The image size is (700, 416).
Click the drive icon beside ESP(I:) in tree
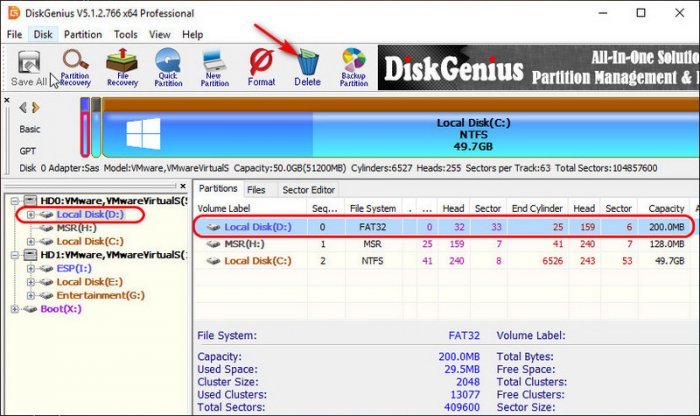[46, 268]
